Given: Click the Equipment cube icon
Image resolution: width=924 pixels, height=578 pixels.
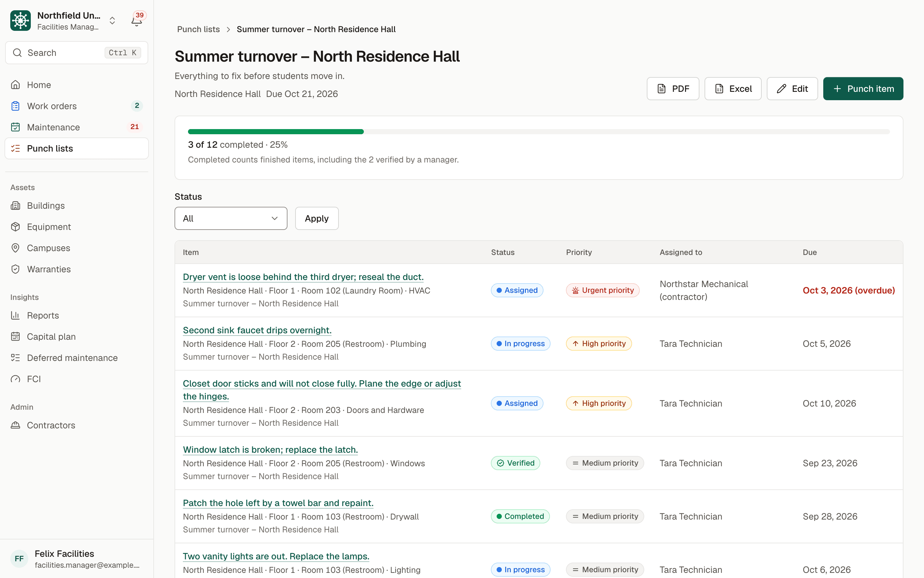Looking at the screenshot, I should [x=15, y=227].
